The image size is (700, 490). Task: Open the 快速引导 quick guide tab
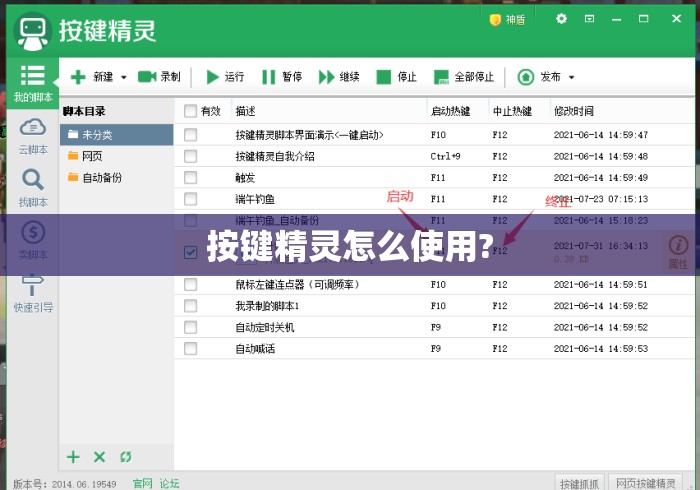pos(33,293)
